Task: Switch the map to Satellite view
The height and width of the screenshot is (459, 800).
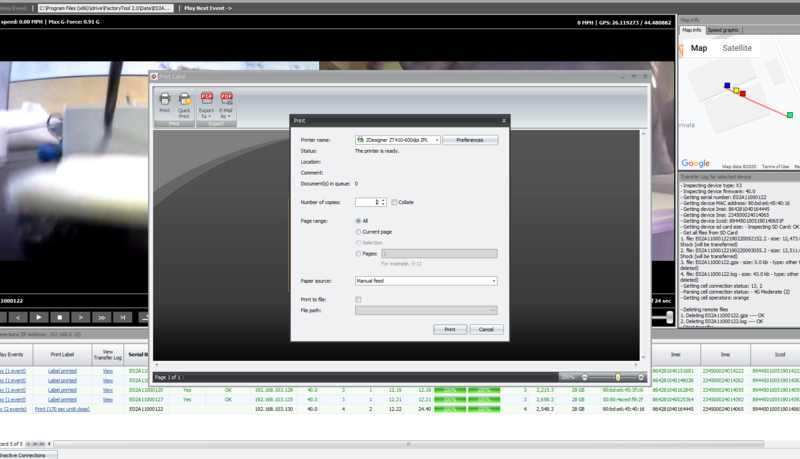Action: [x=737, y=48]
